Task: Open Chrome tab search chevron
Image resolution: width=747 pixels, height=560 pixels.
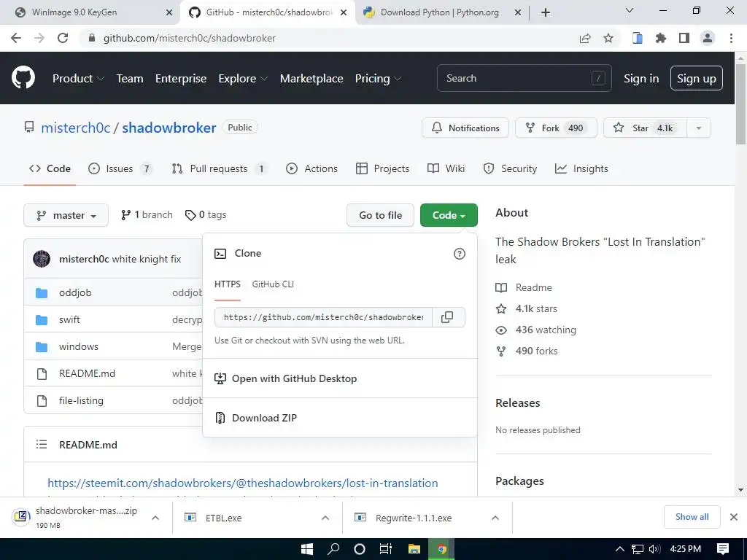Action: coord(630,10)
